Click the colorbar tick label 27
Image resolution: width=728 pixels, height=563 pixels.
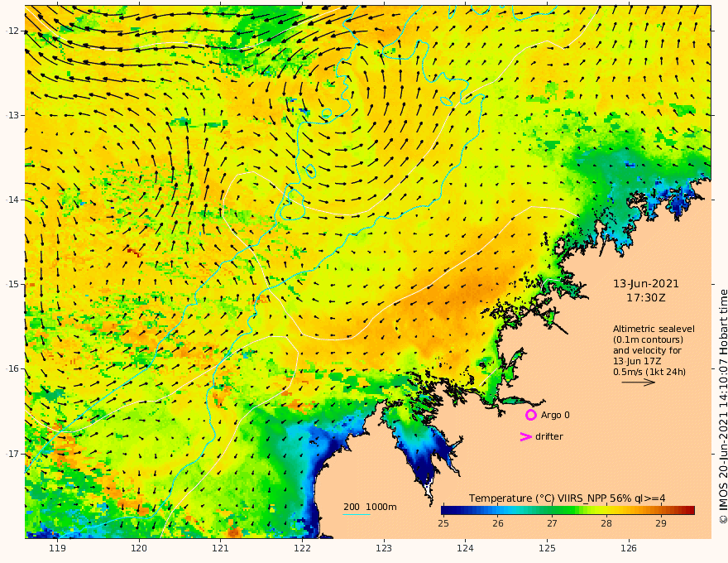coord(552,523)
